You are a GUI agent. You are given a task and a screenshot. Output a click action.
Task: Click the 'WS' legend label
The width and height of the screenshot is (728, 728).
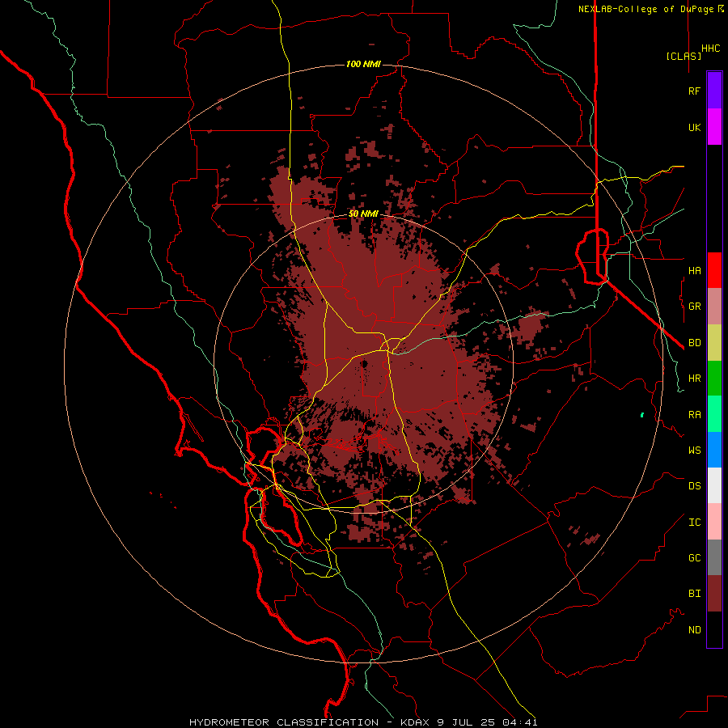(694, 450)
